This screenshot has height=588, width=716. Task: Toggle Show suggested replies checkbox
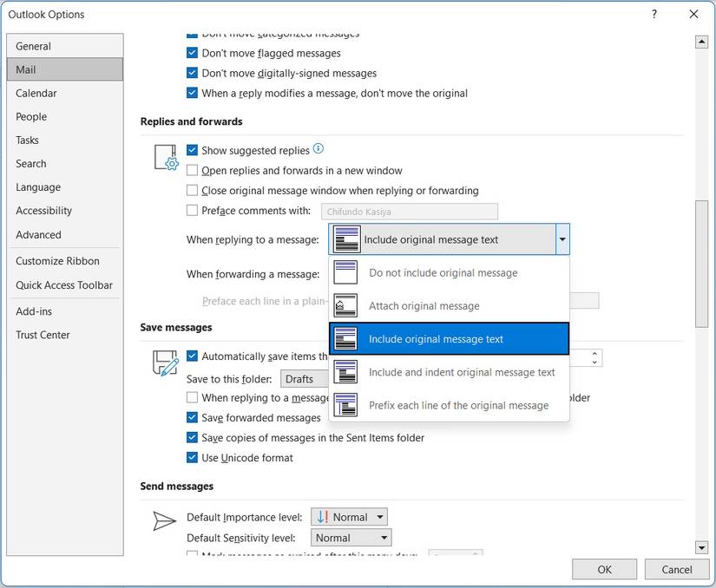click(x=193, y=150)
